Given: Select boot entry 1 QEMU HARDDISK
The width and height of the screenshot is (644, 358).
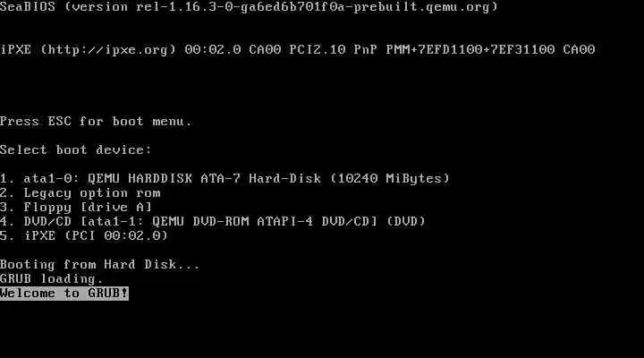Looking at the screenshot, I should click(x=225, y=178).
